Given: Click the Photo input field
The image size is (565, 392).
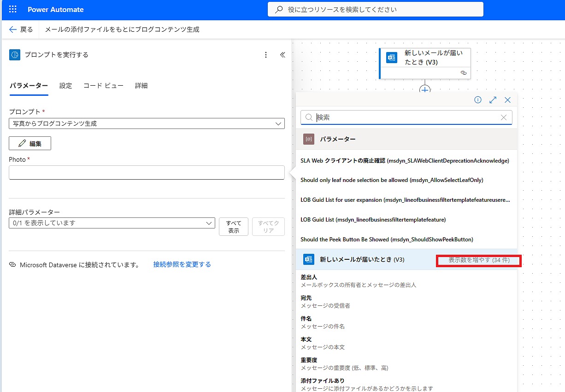Looking at the screenshot, I should 147,172.
